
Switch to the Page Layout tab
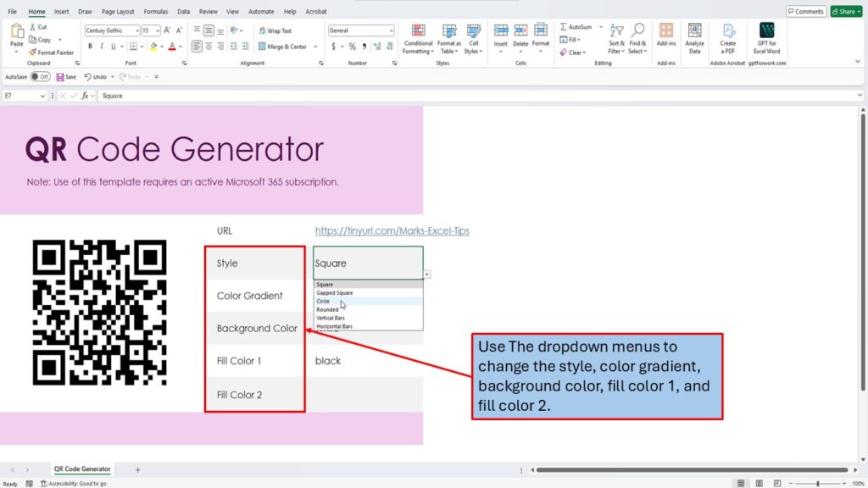(x=118, y=12)
